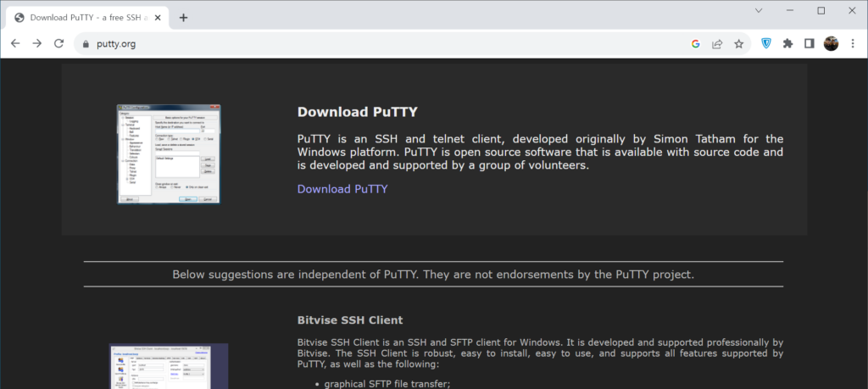Click the Bitvise paragraph starting 'Bitvise SSH Client is an SSH'
The height and width of the screenshot is (389, 868).
pyautogui.click(x=540, y=353)
